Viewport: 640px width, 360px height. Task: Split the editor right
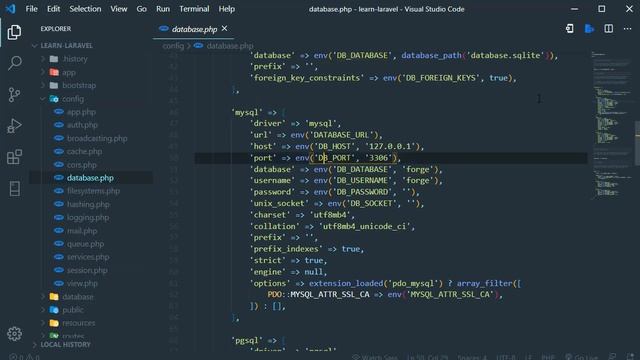(608, 29)
